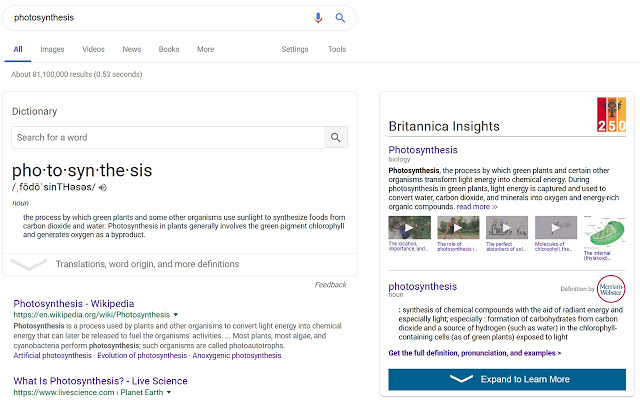Click the voice search microphone icon
Image resolution: width=640 pixels, height=400 pixels.
click(319, 18)
